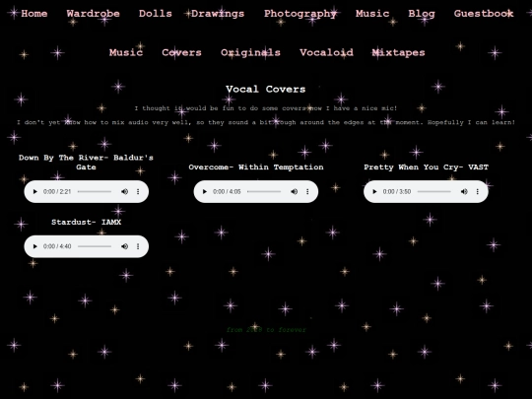Play the Stardust IAMX cover
Viewport: 532px width, 399px height.
(34, 246)
